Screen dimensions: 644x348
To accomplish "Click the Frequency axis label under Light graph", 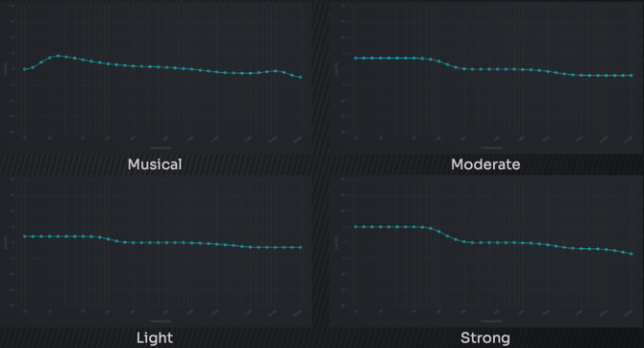I will (161, 321).
